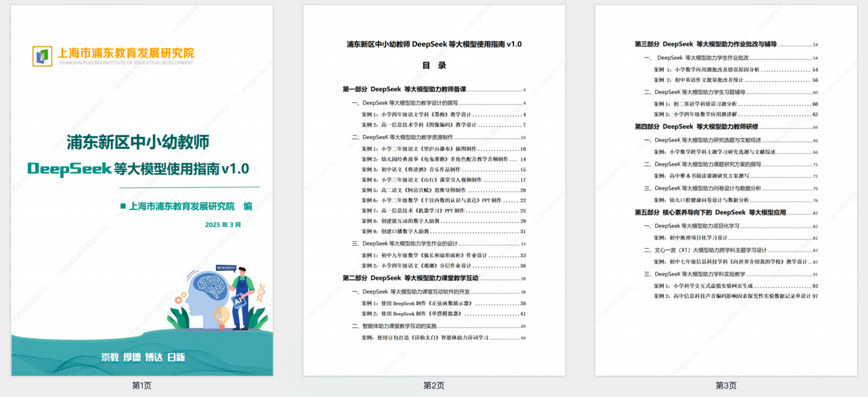Viewport: 868px width, 397px height.
Task: Open the 《墨梅》教学设计 case entry
Action: 443,114
